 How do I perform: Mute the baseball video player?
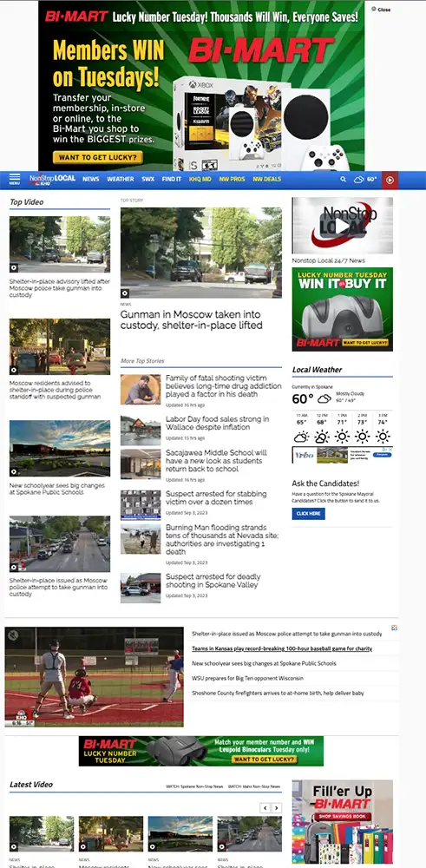(13, 635)
